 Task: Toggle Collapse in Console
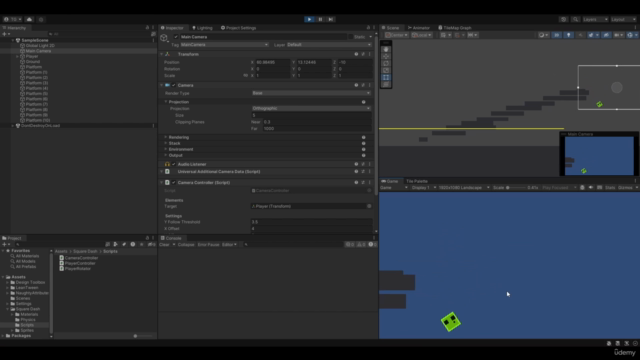(186, 244)
